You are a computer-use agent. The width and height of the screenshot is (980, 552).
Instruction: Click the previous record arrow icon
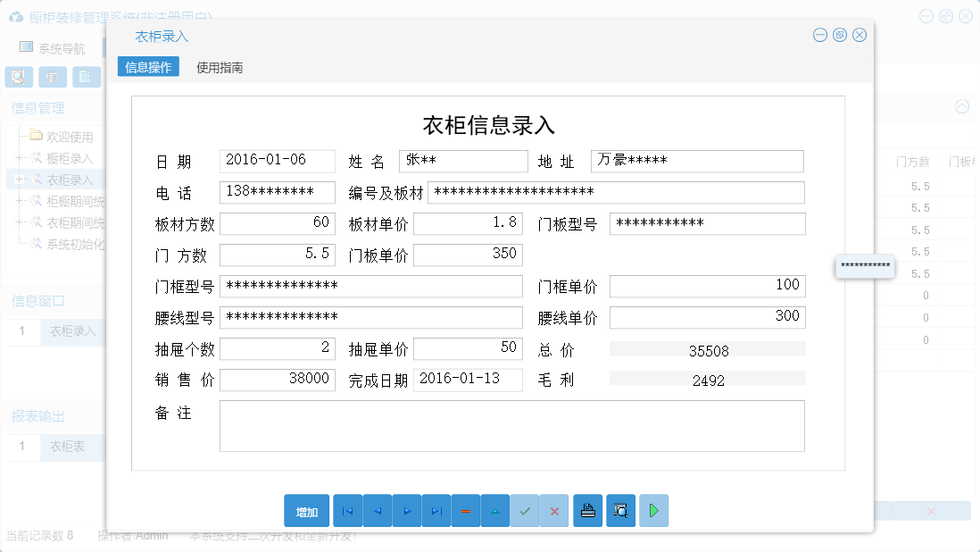pos(377,510)
